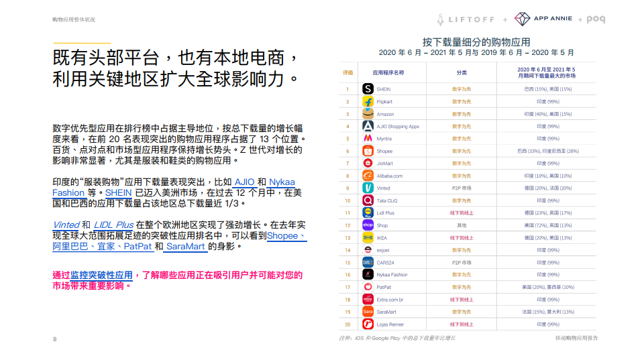Click the App Annie logo in header
The image size is (644, 362).
(543, 19)
